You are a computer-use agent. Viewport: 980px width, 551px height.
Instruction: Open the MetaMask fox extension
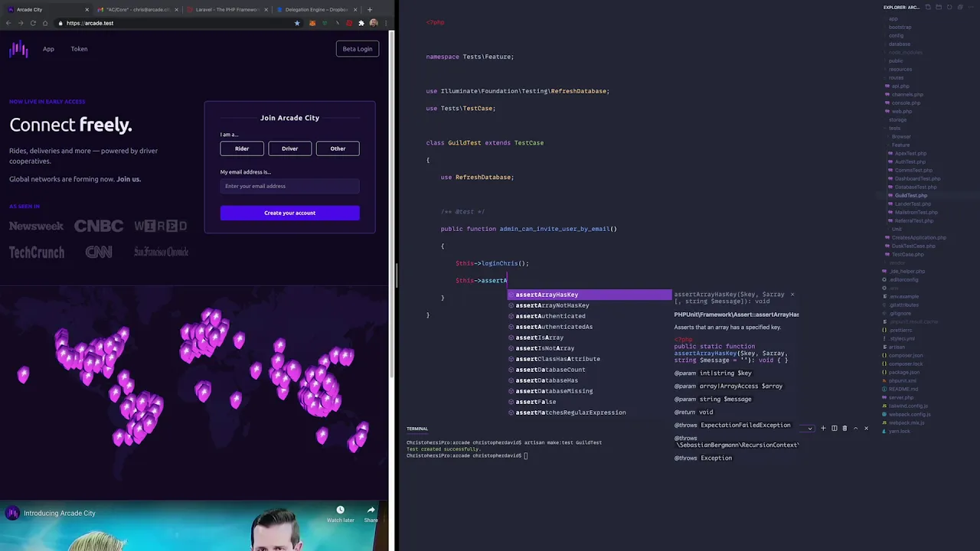(x=312, y=23)
